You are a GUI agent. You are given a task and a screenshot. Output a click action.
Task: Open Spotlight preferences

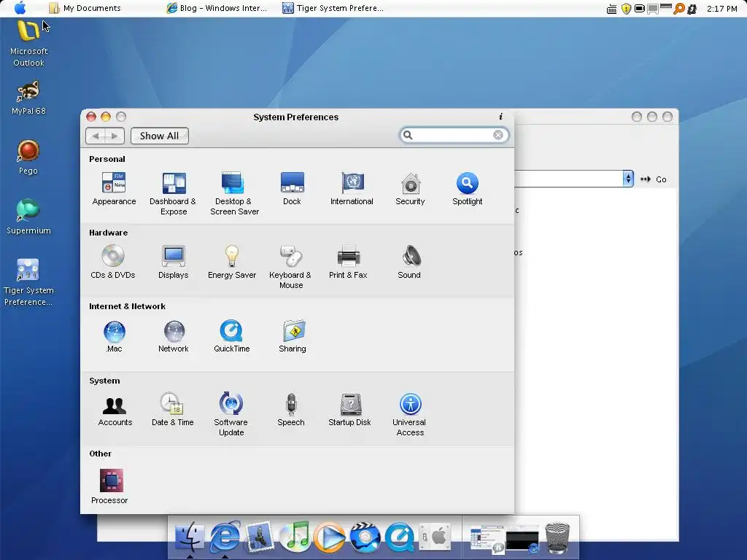click(468, 189)
